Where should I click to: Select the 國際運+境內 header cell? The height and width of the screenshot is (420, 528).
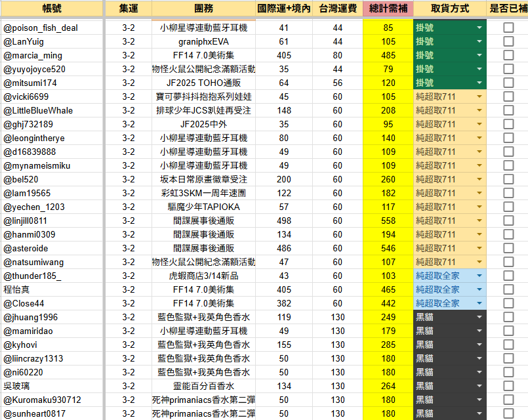284,9
